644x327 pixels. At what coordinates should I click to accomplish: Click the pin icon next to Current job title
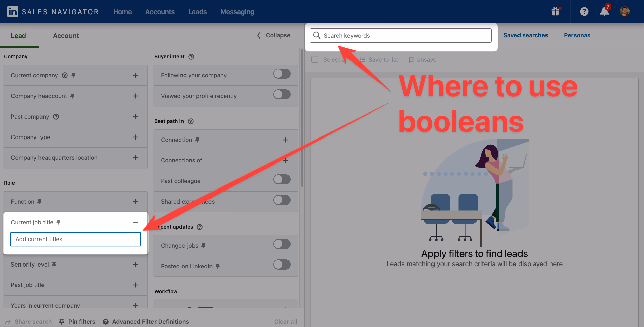click(x=58, y=222)
